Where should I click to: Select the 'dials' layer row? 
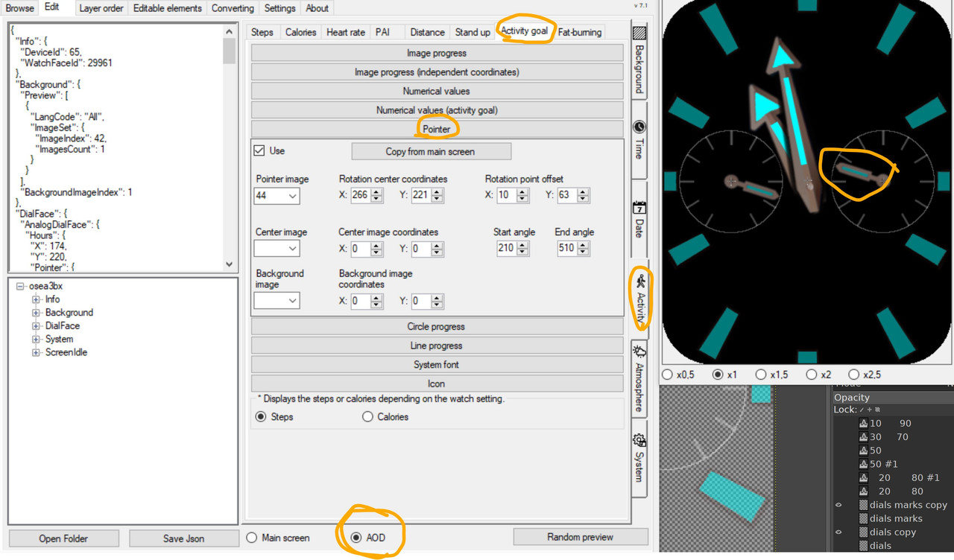coord(893,545)
